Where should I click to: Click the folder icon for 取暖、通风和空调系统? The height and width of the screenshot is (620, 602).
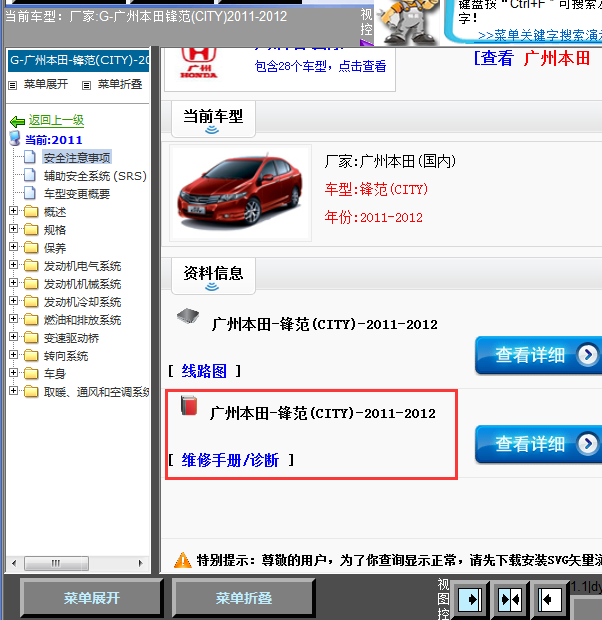coord(31,391)
